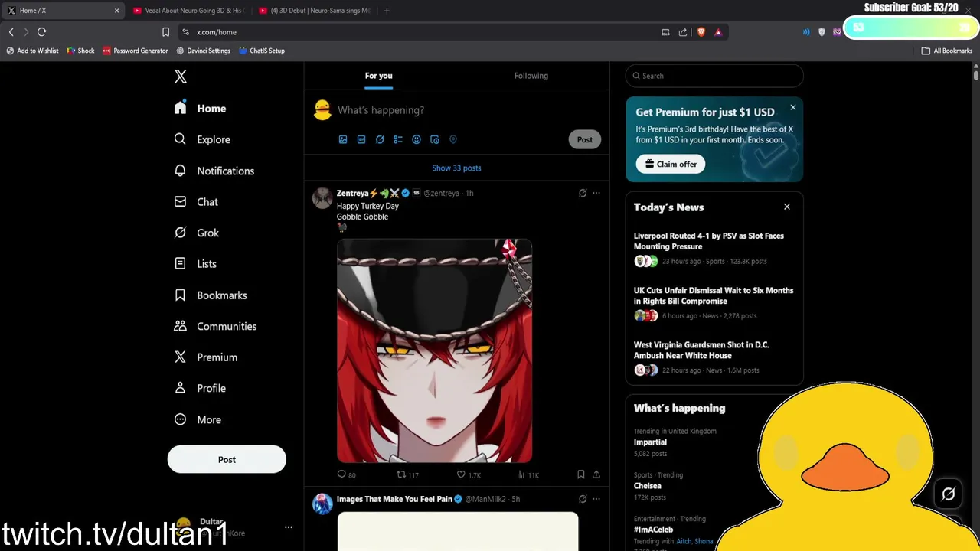The image size is (980, 551).
Task: Open Premium in the sidebar
Action: (205, 357)
